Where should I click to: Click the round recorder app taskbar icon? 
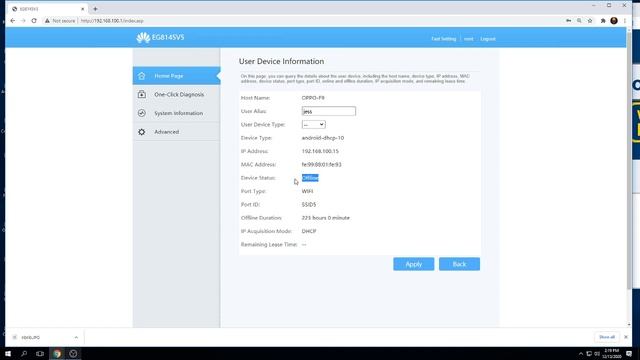tap(73, 354)
